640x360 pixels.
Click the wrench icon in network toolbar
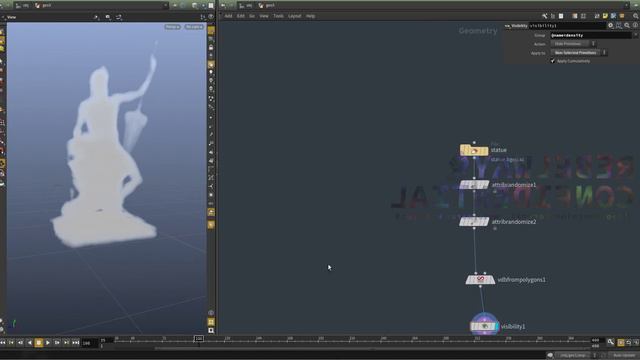click(x=544, y=16)
